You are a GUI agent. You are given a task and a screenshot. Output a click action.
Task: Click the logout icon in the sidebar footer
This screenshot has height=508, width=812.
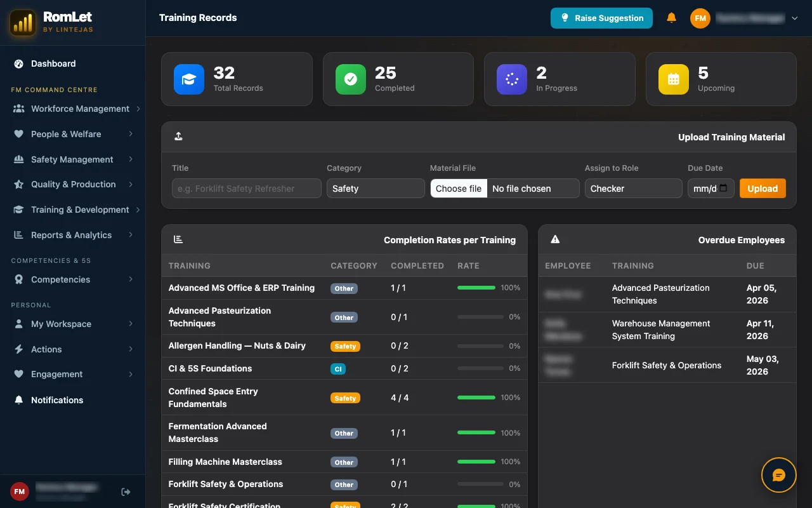click(126, 491)
